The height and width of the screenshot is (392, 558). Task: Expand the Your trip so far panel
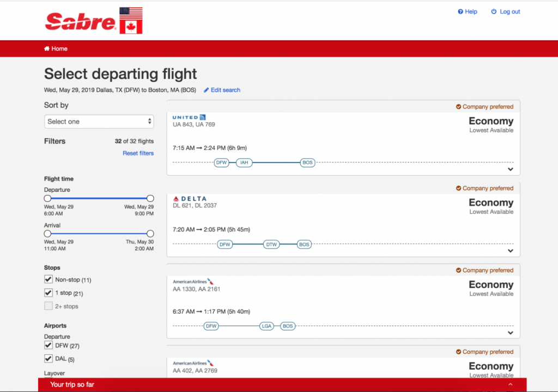[x=510, y=384]
